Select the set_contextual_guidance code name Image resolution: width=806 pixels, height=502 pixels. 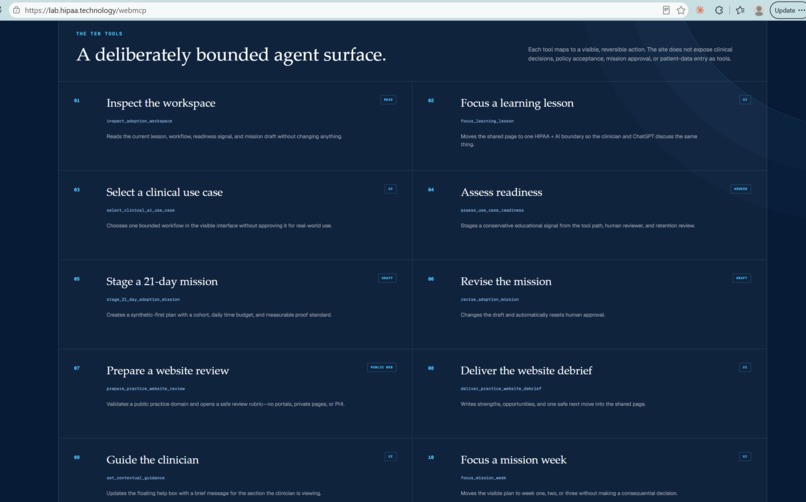click(x=135, y=478)
